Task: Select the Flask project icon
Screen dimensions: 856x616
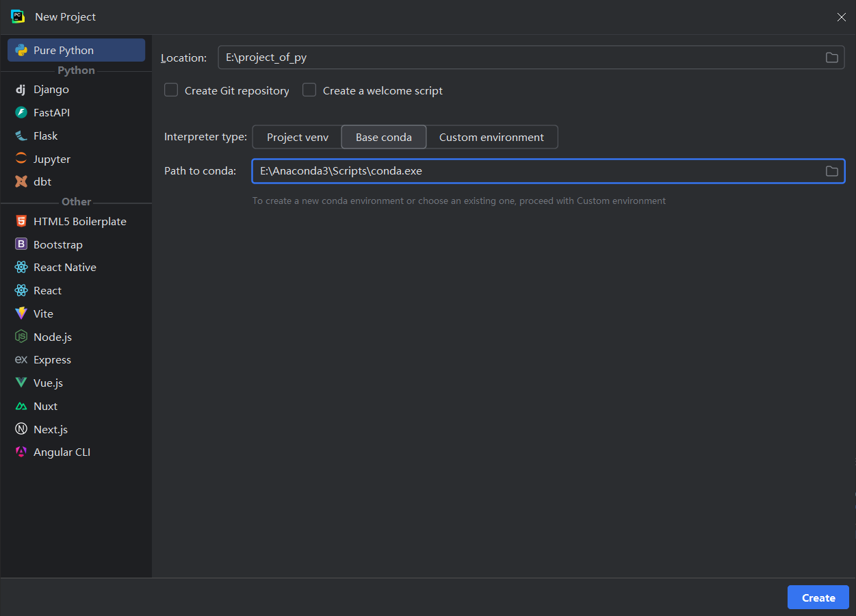Action: click(21, 136)
